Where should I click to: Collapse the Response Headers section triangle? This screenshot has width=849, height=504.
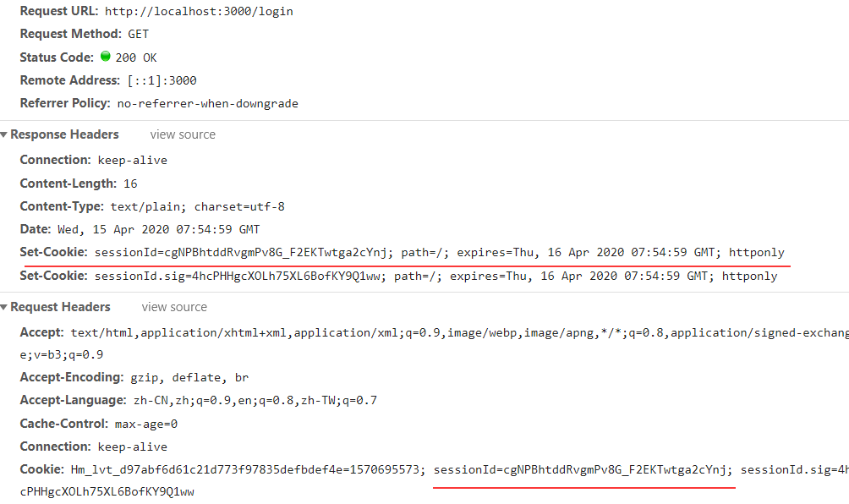3,134
